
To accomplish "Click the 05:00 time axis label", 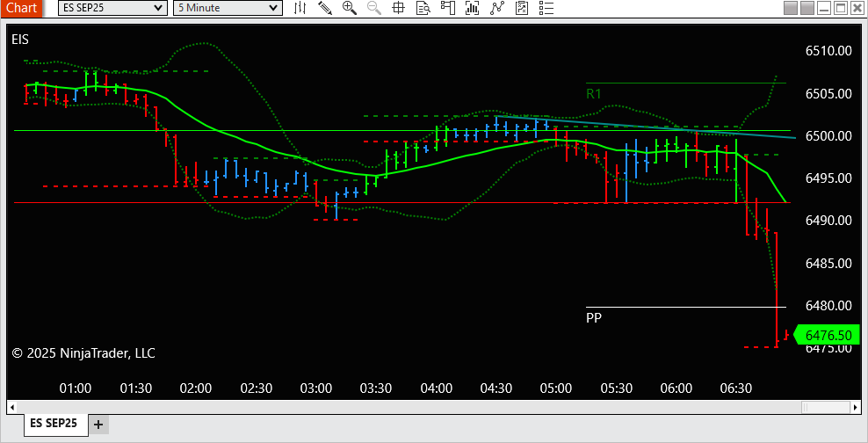I will tap(556, 389).
